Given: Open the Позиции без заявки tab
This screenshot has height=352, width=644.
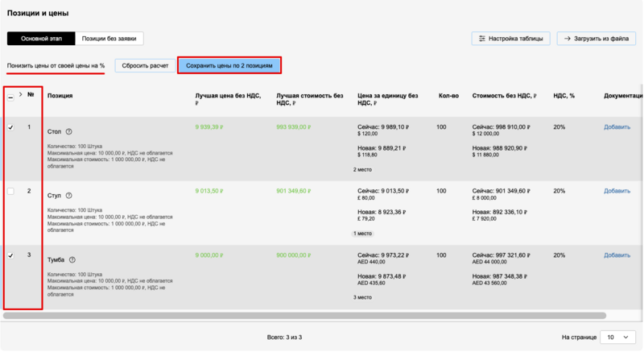Looking at the screenshot, I should [109, 39].
